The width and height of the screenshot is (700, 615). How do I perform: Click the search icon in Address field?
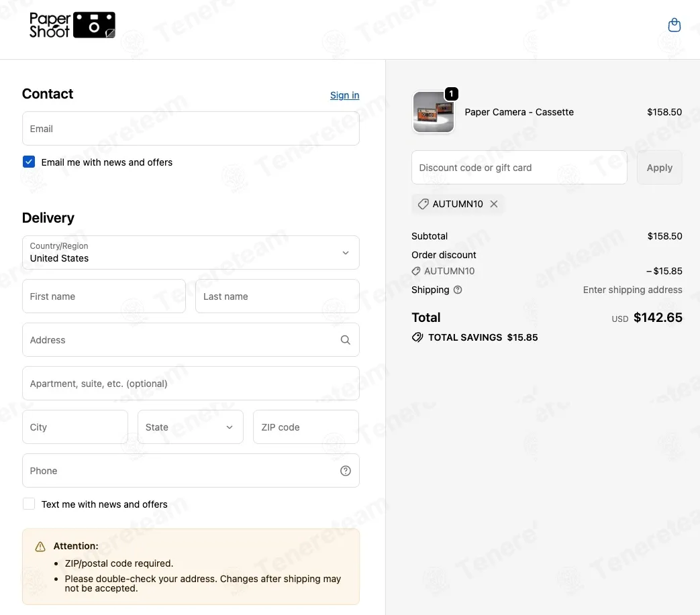point(345,340)
